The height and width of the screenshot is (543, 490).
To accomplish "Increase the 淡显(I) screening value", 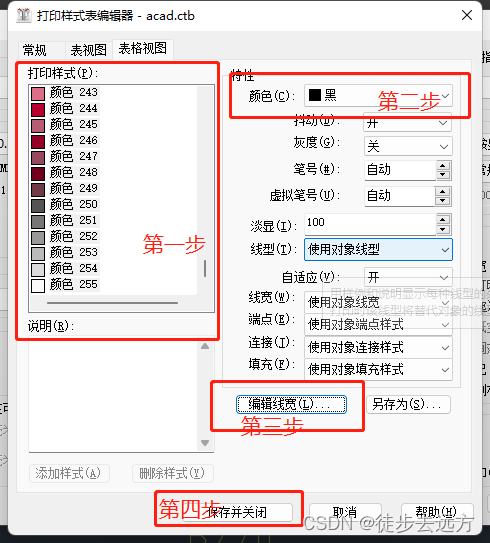I will pyautogui.click(x=443, y=219).
